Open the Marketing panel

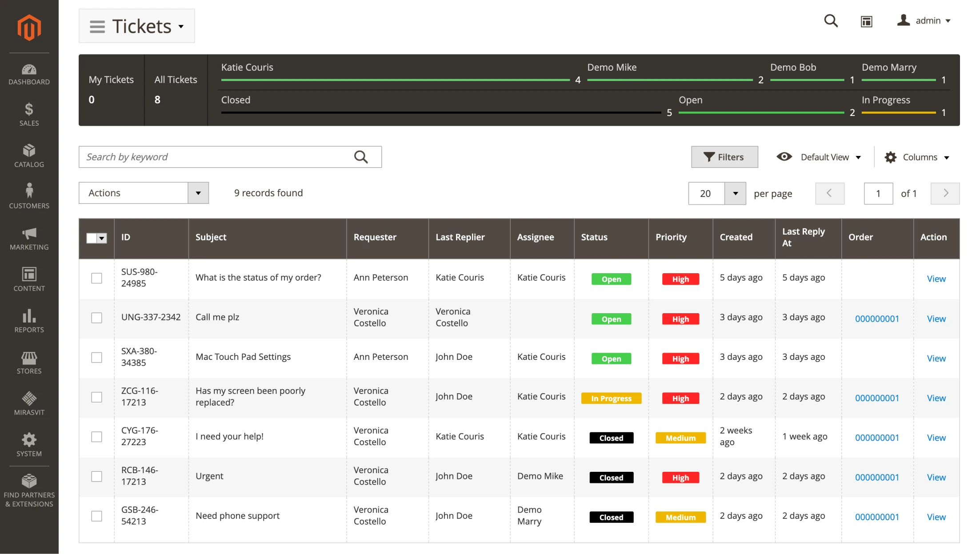[x=29, y=239]
